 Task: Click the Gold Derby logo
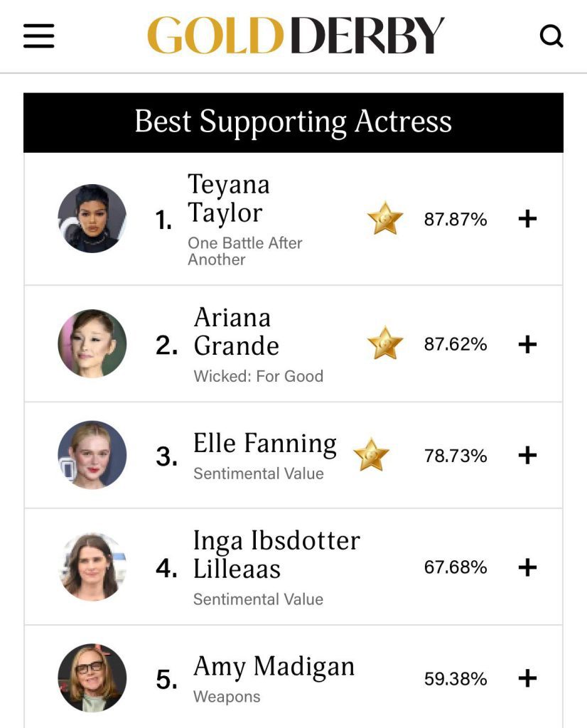click(295, 36)
